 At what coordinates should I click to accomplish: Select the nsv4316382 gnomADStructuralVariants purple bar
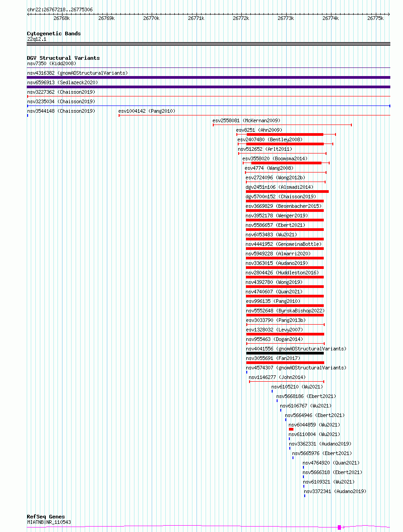[209, 77]
